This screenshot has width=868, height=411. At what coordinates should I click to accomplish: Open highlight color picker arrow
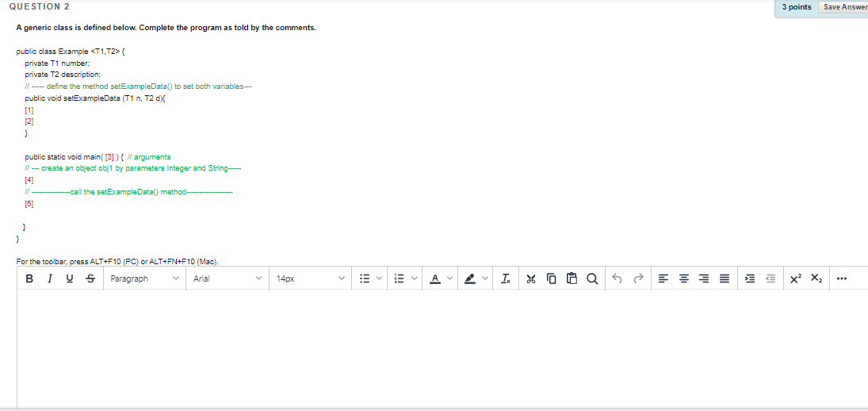[485, 278]
